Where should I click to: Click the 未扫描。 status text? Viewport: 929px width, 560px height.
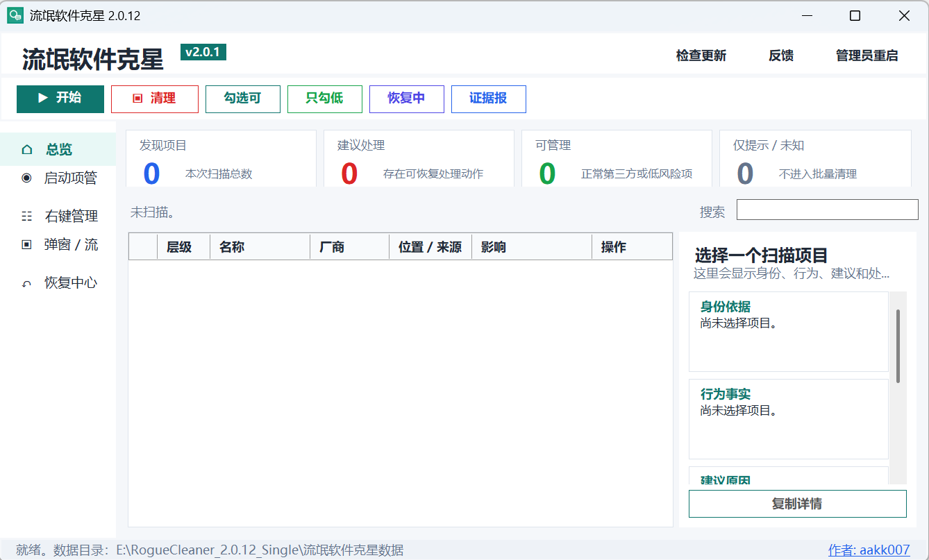153,212
